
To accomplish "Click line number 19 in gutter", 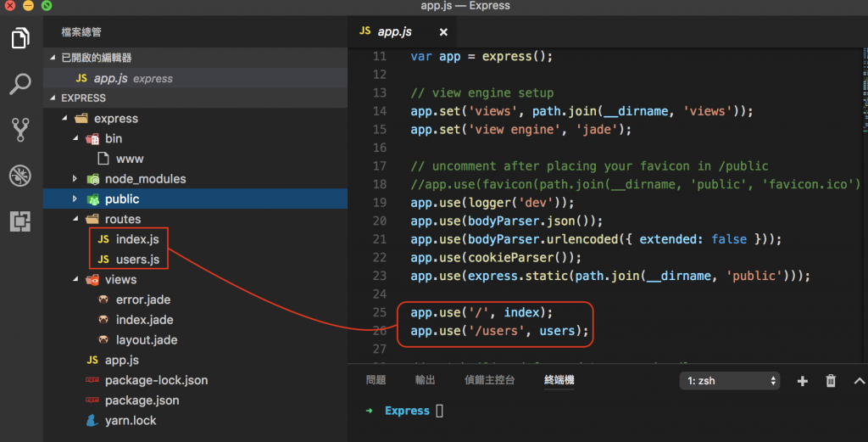I will point(380,203).
